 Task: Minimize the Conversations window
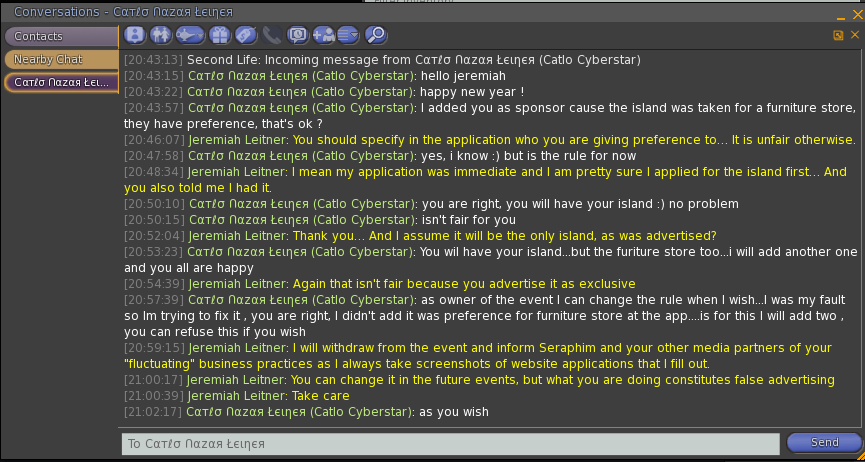pyautogui.click(x=841, y=17)
